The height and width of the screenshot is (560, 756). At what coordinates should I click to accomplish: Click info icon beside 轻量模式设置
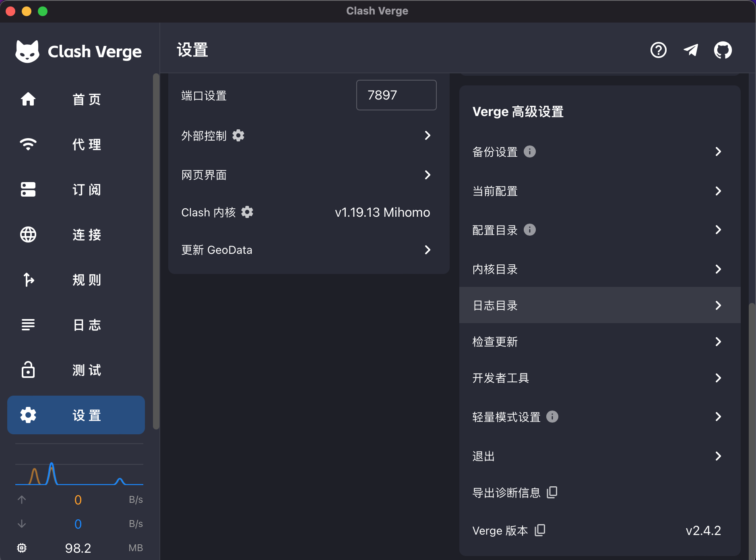tap(552, 417)
